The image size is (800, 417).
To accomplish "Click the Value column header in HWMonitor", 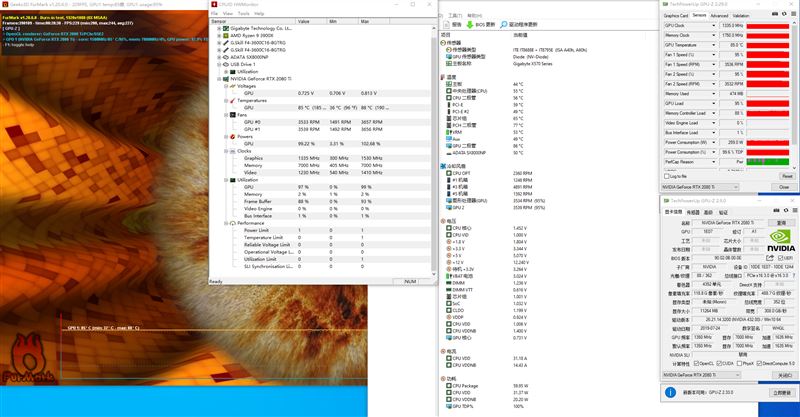I will 310,21.
